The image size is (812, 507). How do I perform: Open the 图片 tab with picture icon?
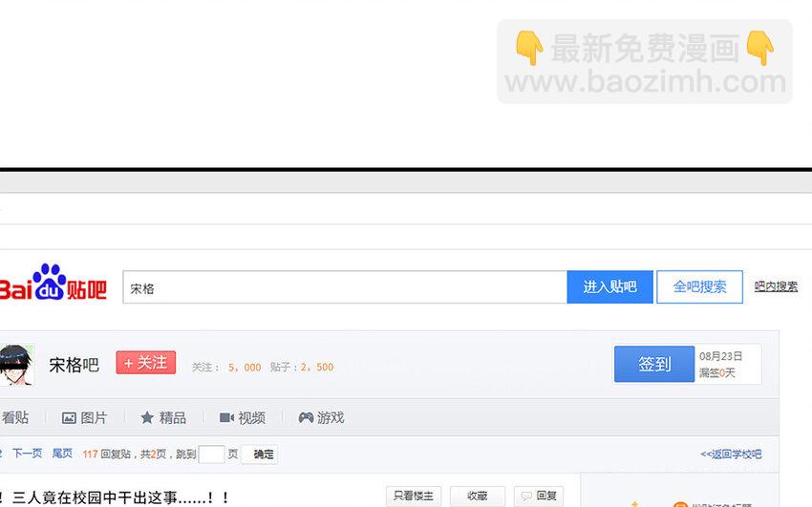tap(84, 418)
